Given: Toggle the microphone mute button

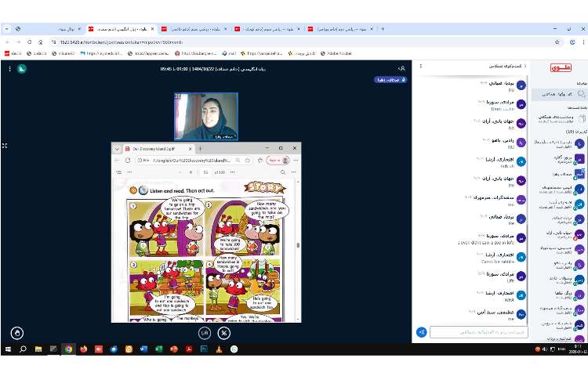Looking at the screenshot, I should pos(224,333).
